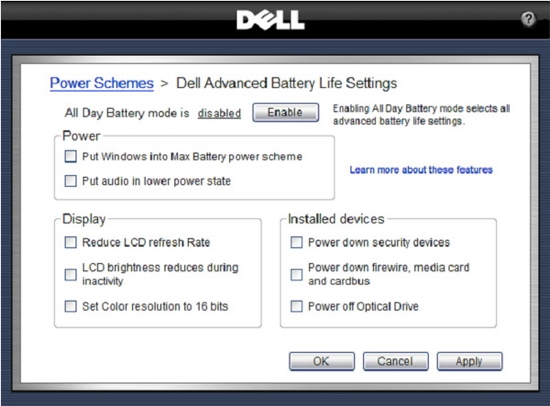Image resolution: width=550 pixels, height=406 pixels.
Task: Check LCD brightness reduces during inactivity
Action: pyautogui.click(x=71, y=274)
